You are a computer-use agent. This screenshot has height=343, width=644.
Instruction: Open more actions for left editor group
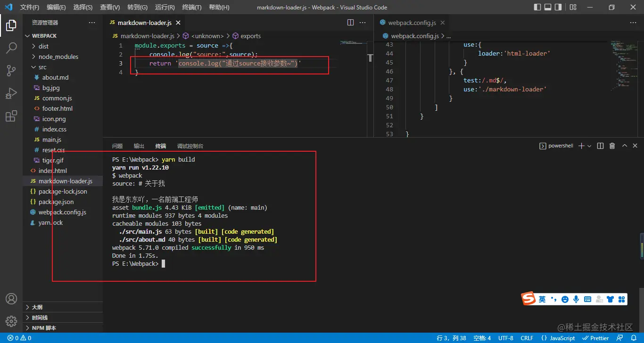(x=363, y=23)
